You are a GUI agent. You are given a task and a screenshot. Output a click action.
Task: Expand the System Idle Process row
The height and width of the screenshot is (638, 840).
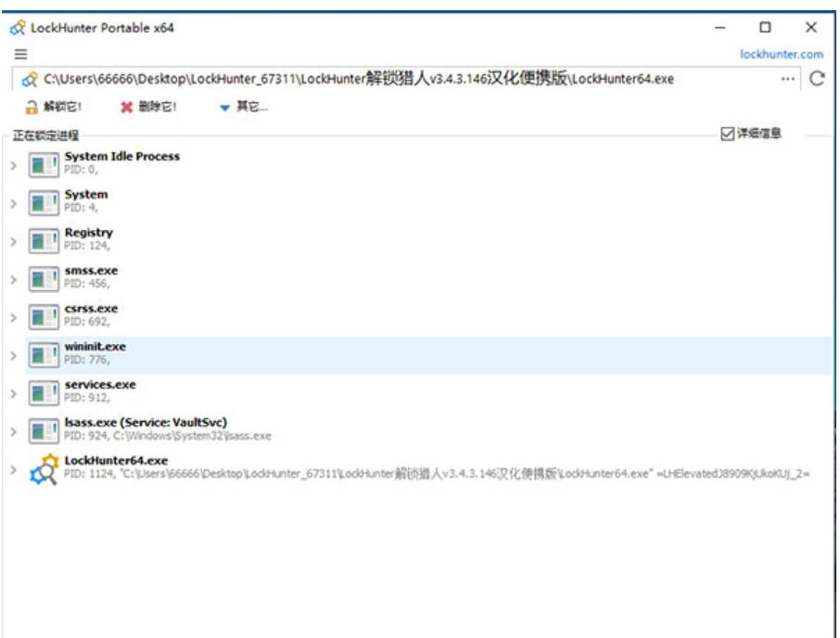pos(14,165)
